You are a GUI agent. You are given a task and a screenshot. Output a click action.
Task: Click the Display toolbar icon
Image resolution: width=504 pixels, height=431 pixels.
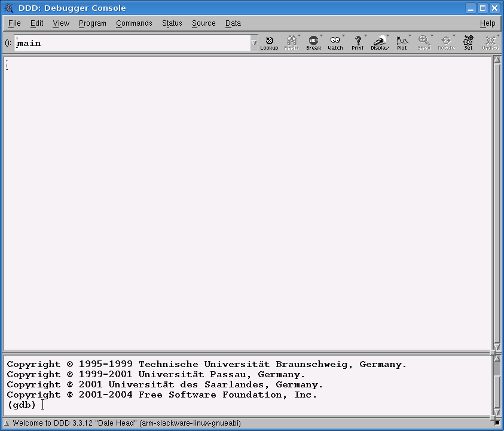[380, 43]
